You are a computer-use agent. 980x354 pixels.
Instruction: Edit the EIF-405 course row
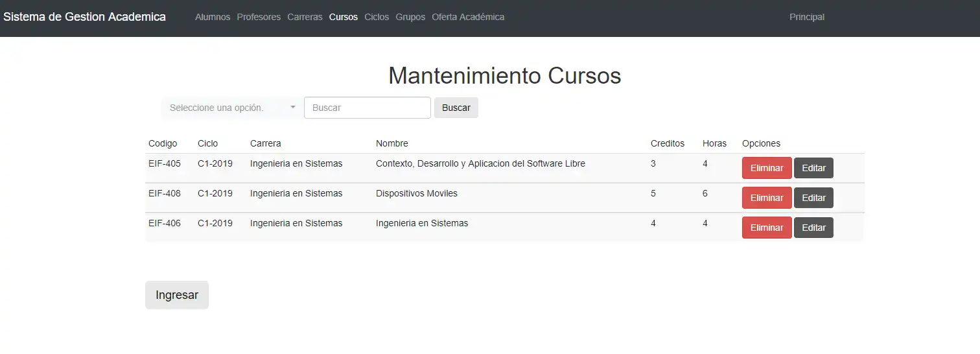click(x=813, y=168)
